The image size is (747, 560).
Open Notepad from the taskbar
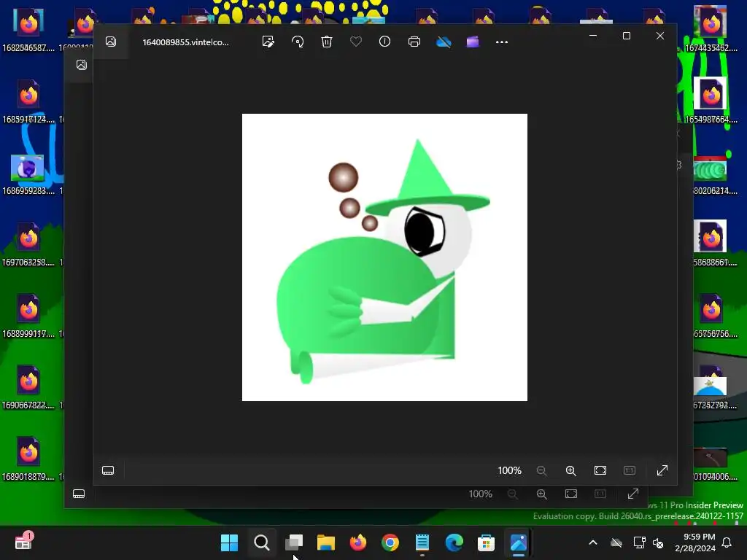(422, 542)
